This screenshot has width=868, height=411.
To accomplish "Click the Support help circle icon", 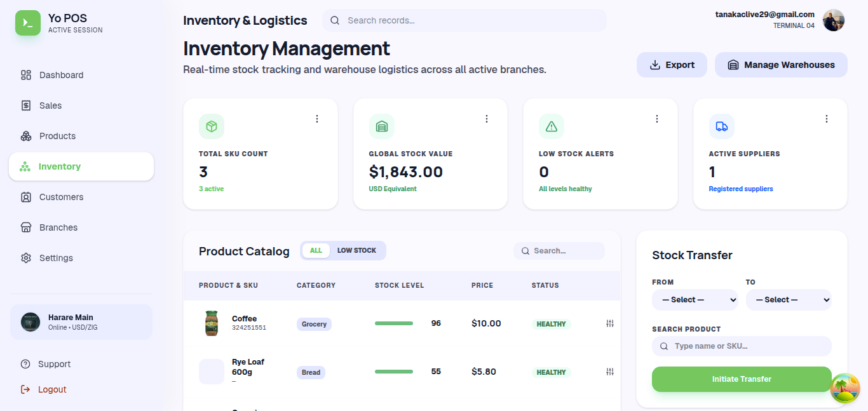I will 25,364.
